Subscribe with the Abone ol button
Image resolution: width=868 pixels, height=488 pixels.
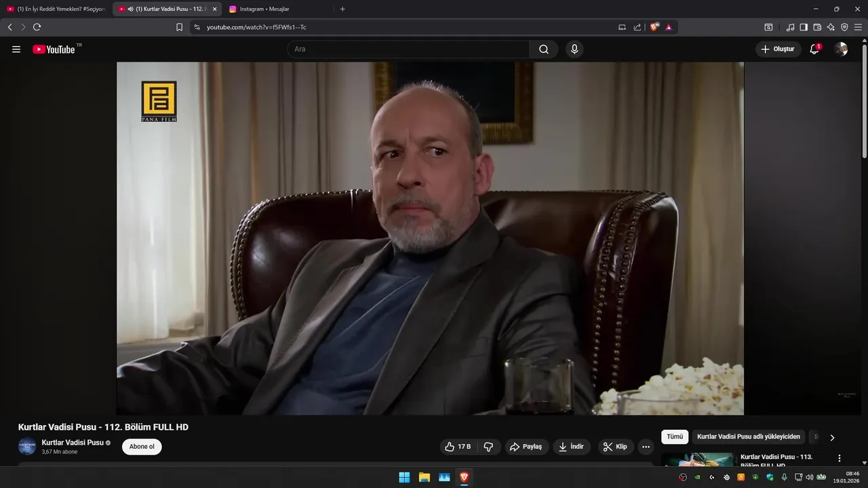click(142, 447)
